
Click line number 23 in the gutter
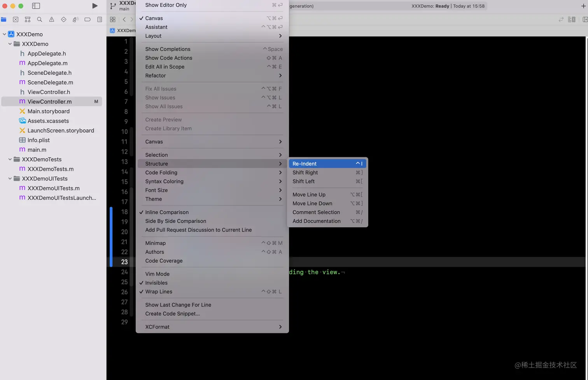click(124, 262)
